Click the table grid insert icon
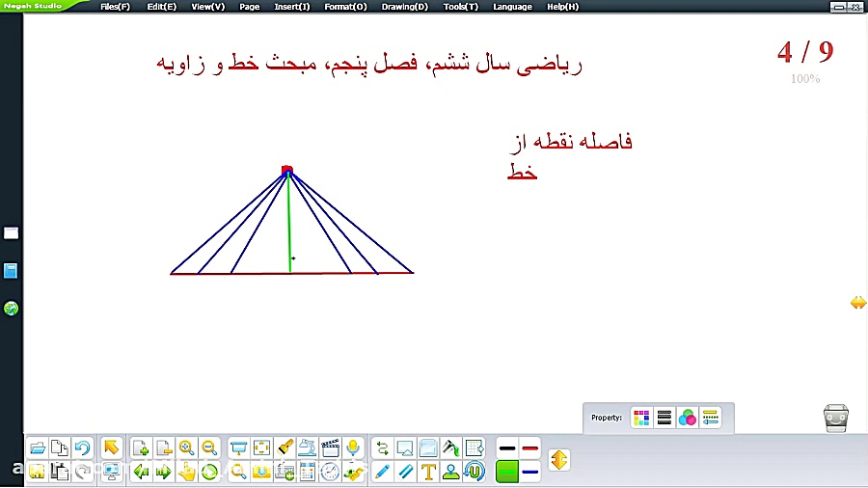The image size is (868, 488). pyautogui.click(x=475, y=447)
